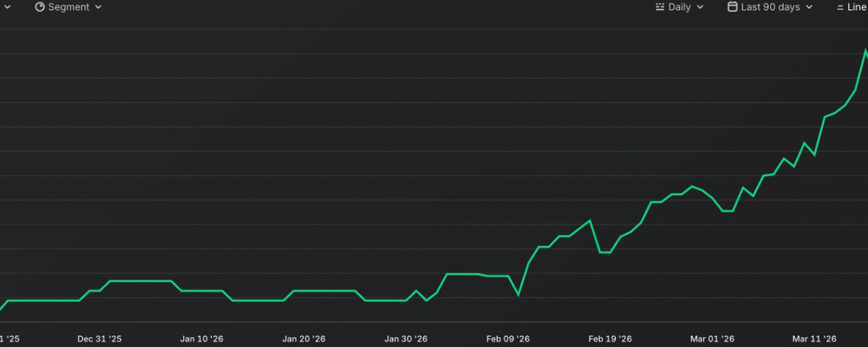
Task: Click the Mar 11 '26 axis label
Action: click(815, 338)
